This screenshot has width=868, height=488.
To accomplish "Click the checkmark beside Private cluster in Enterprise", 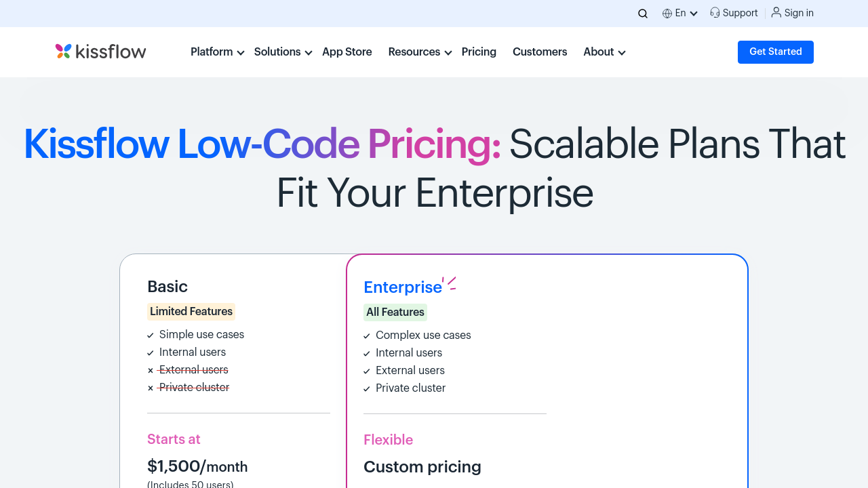I will [x=367, y=389].
